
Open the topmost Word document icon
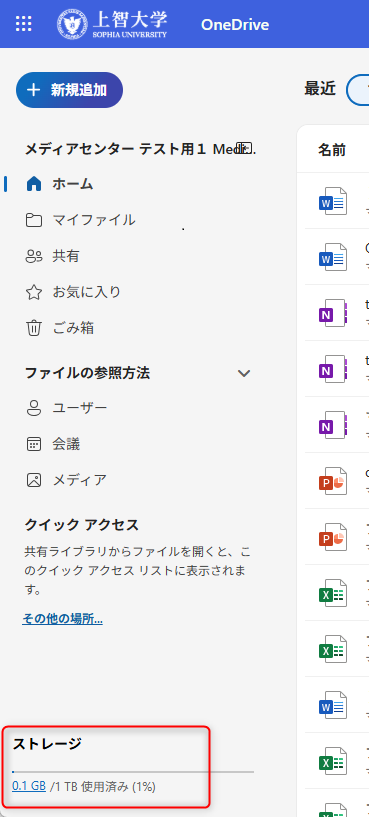pos(333,201)
